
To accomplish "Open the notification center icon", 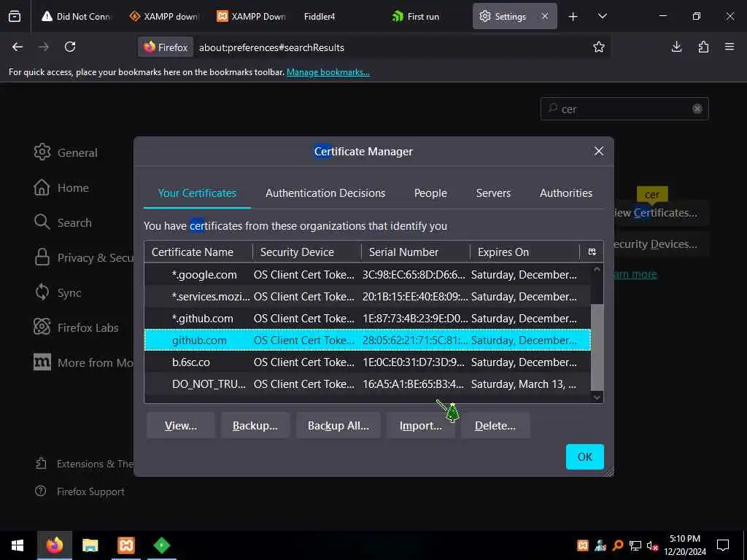I will click(x=723, y=545).
